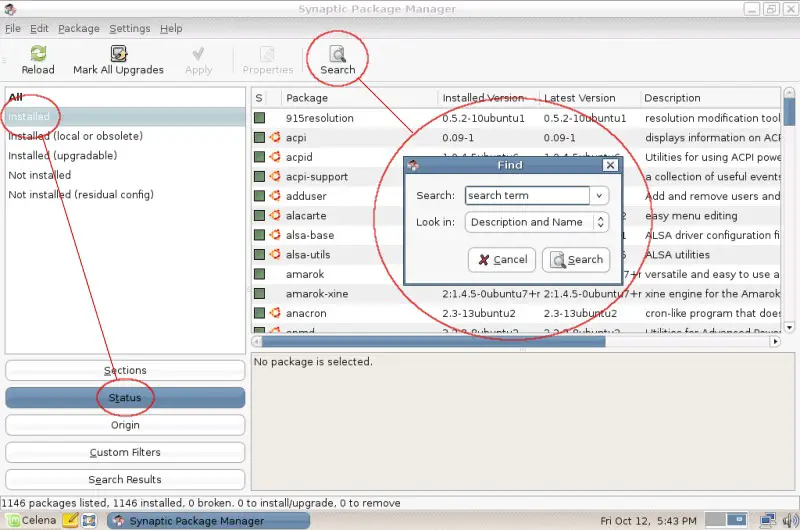Switch to Origin filter view
Image resolution: width=800 pixels, height=530 pixels.
point(125,425)
